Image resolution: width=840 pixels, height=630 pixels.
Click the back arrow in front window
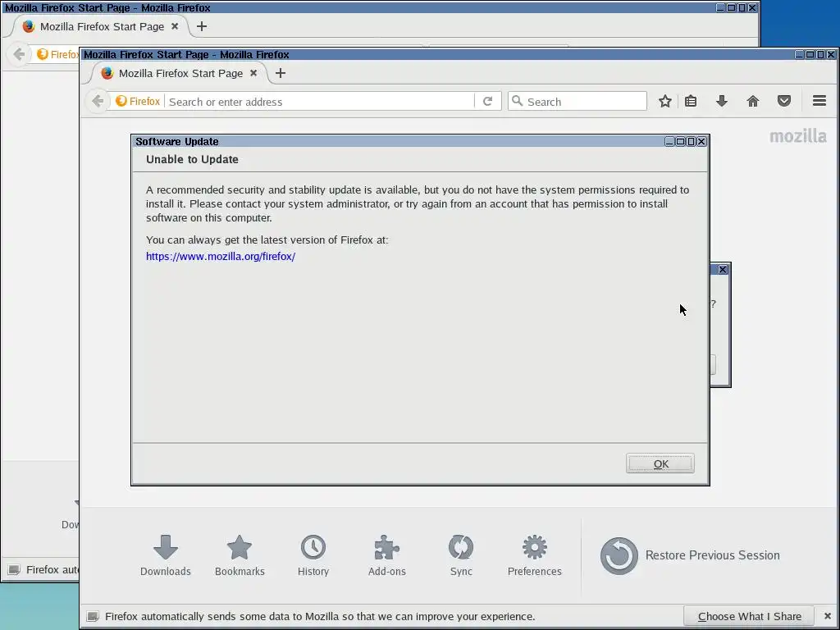(x=98, y=101)
